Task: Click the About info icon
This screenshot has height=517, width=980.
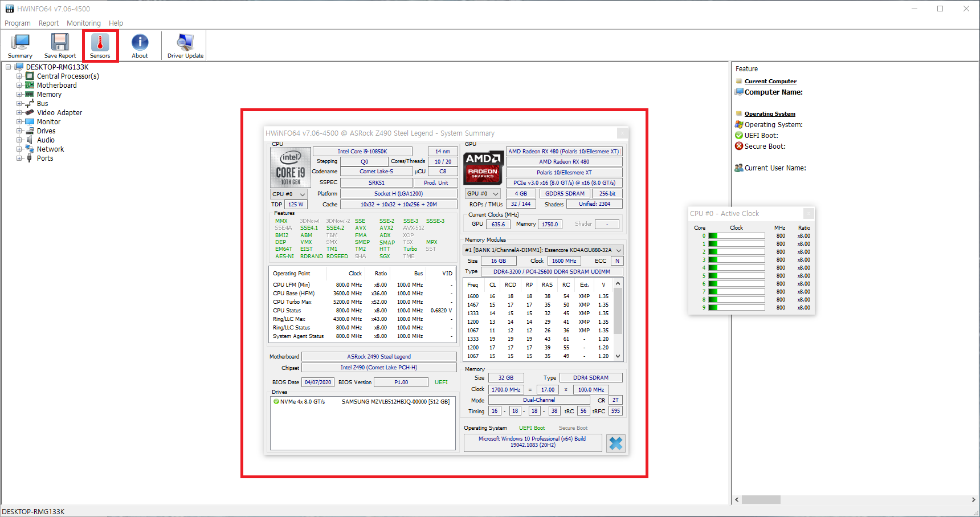Action: (140, 43)
